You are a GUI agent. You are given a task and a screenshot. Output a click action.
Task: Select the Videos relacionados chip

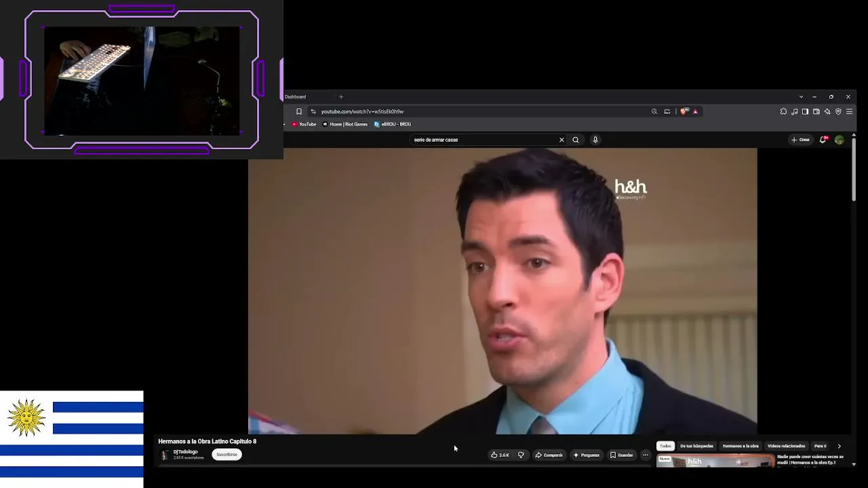pos(787,446)
